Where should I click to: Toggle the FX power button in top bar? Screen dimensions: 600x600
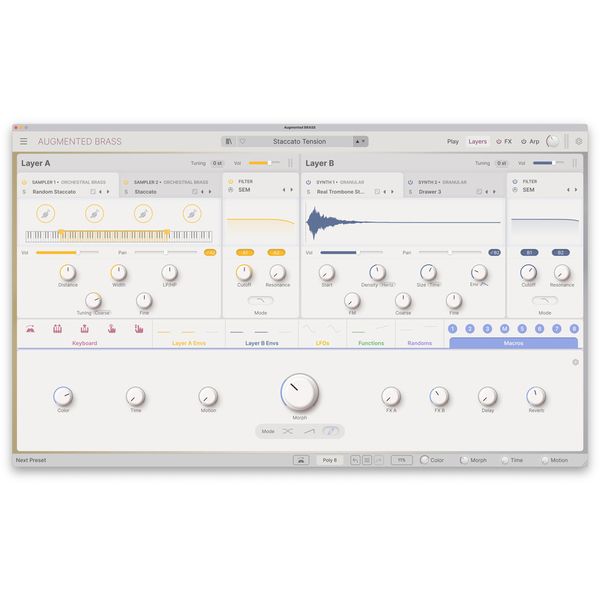(499, 142)
